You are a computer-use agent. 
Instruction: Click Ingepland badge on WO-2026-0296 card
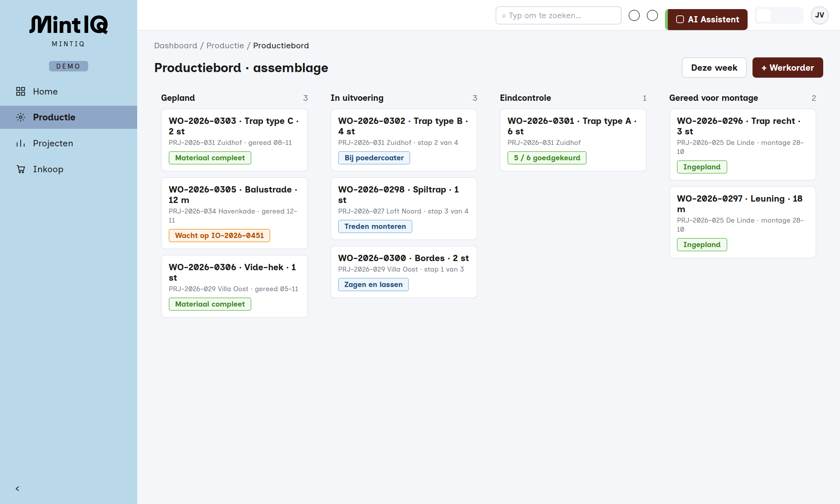pyautogui.click(x=702, y=167)
